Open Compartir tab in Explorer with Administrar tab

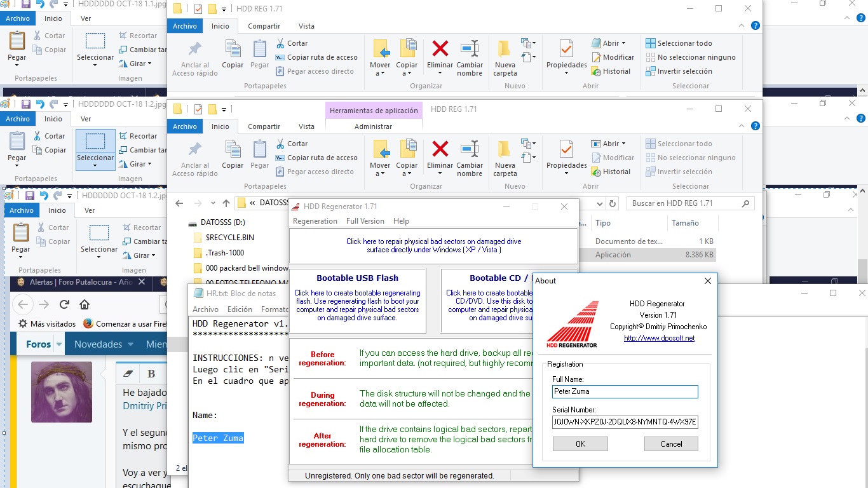click(x=264, y=126)
